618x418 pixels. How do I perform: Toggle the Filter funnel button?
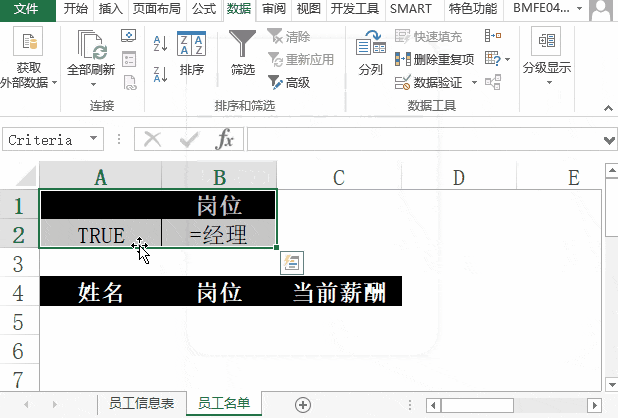point(242,53)
